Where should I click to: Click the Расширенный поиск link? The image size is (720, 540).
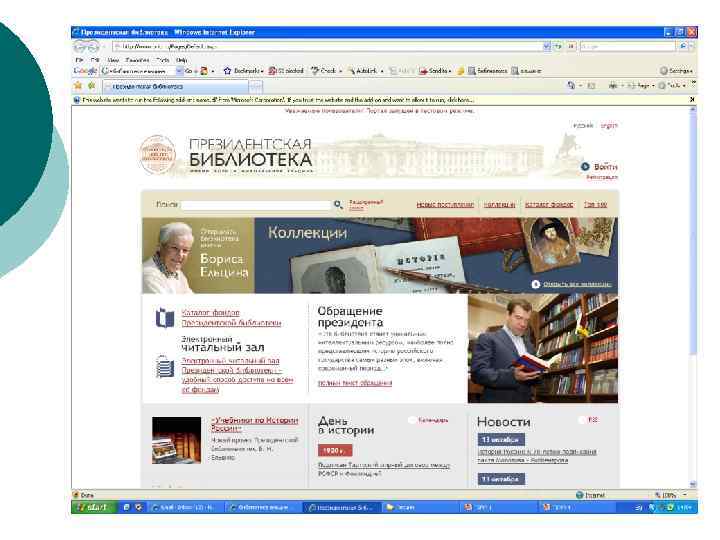366,205
